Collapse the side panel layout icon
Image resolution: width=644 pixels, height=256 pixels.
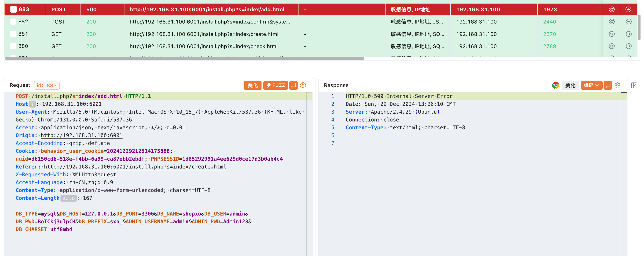click(634, 85)
